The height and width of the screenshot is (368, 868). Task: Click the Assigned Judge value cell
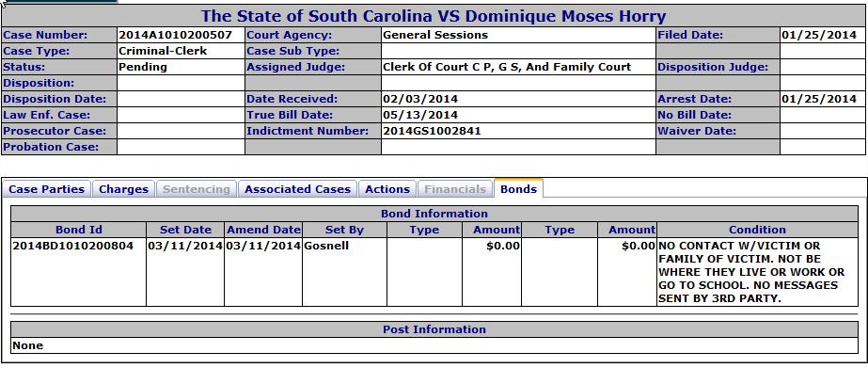tap(518, 67)
